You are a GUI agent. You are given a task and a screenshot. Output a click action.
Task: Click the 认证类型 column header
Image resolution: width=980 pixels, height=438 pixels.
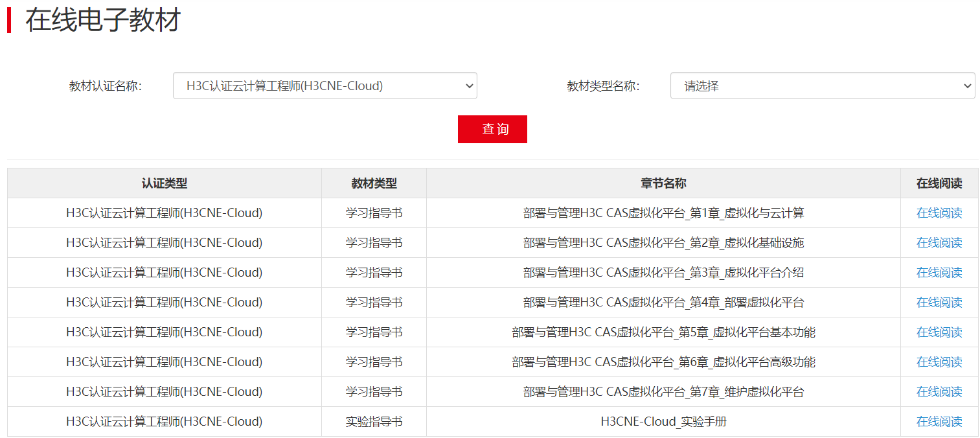(x=165, y=183)
